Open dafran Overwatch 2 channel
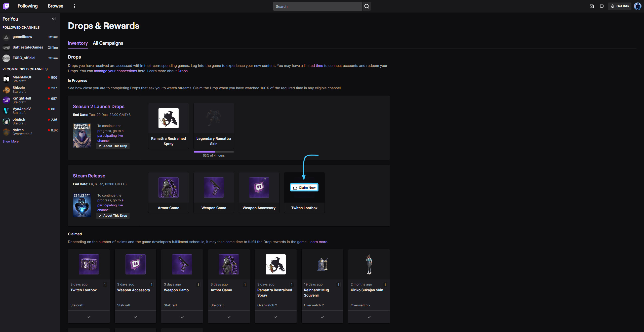The height and width of the screenshot is (332, 644). (x=30, y=132)
